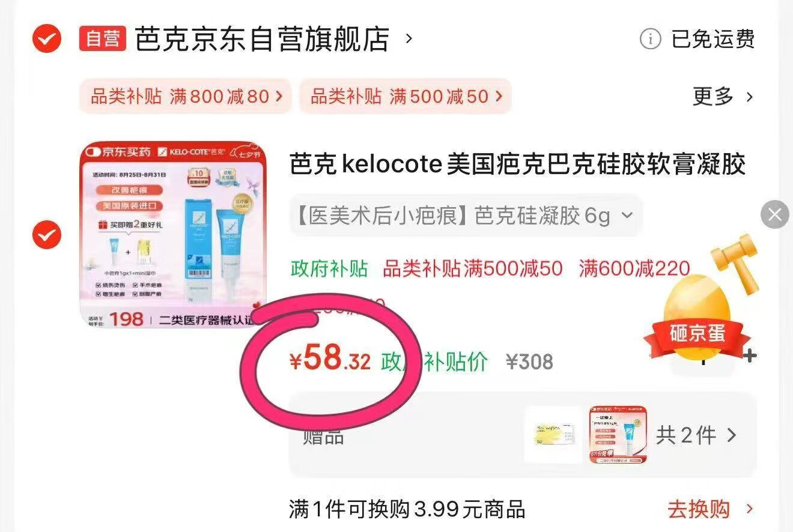The image size is (793, 532).
Task: Uncheck the 芭克京东自营旗舰店 store checkbox
Action: pyautogui.click(x=46, y=40)
